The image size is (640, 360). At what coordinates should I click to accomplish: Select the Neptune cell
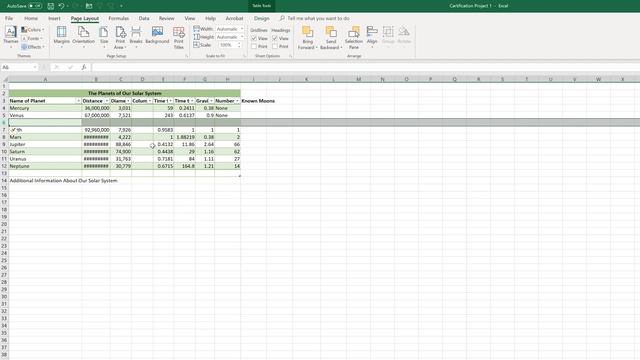click(45, 166)
